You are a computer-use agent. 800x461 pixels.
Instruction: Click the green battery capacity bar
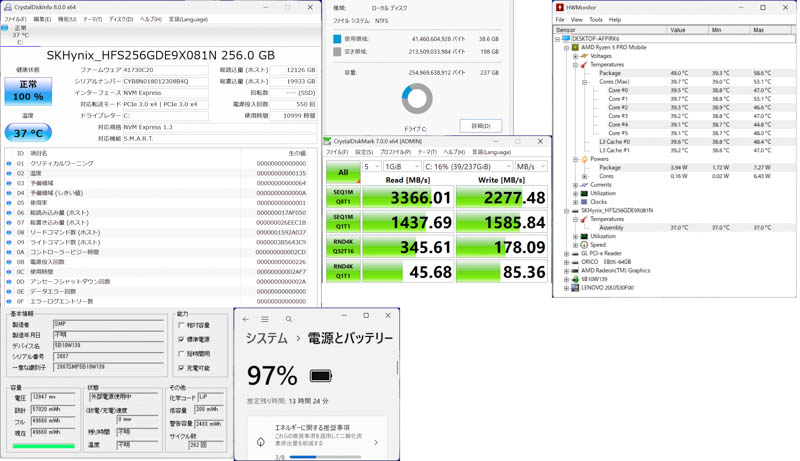[43, 446]
